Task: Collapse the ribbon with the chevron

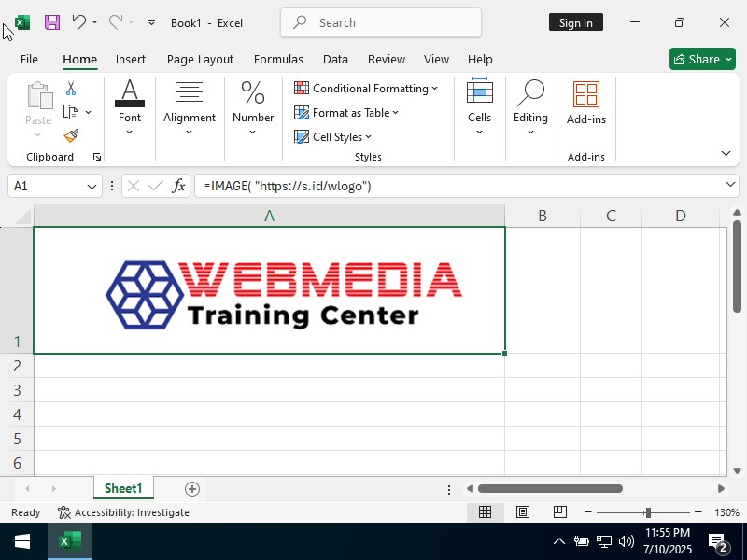Action: [726, 153]
